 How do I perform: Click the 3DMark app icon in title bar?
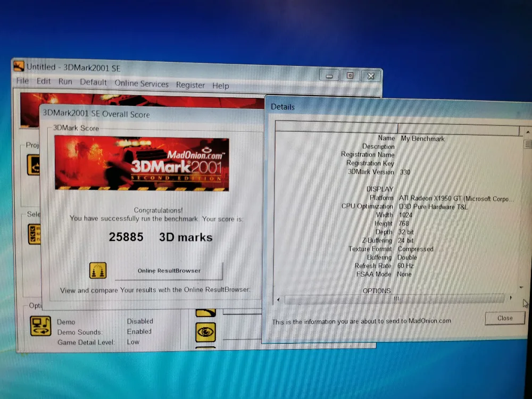coord(19,66)
